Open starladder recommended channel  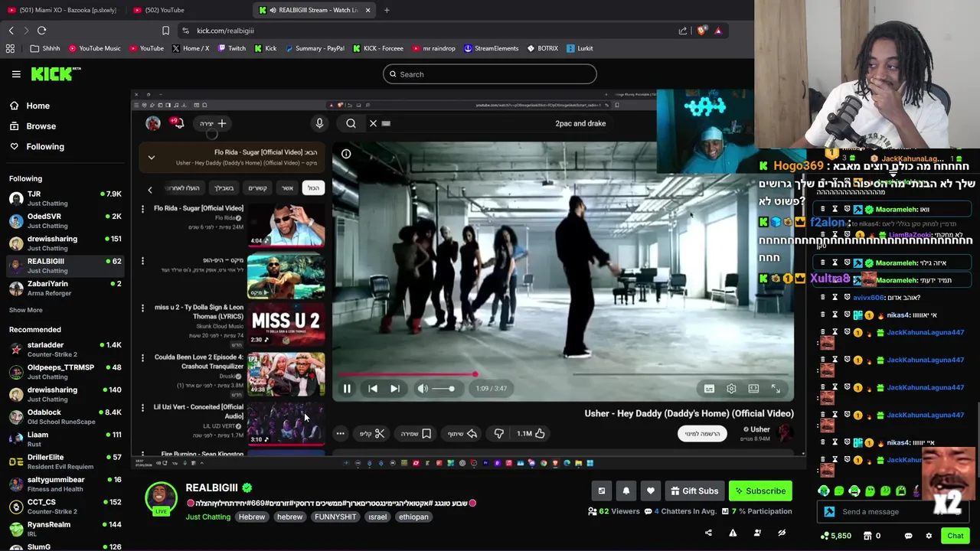pos(66,349)
